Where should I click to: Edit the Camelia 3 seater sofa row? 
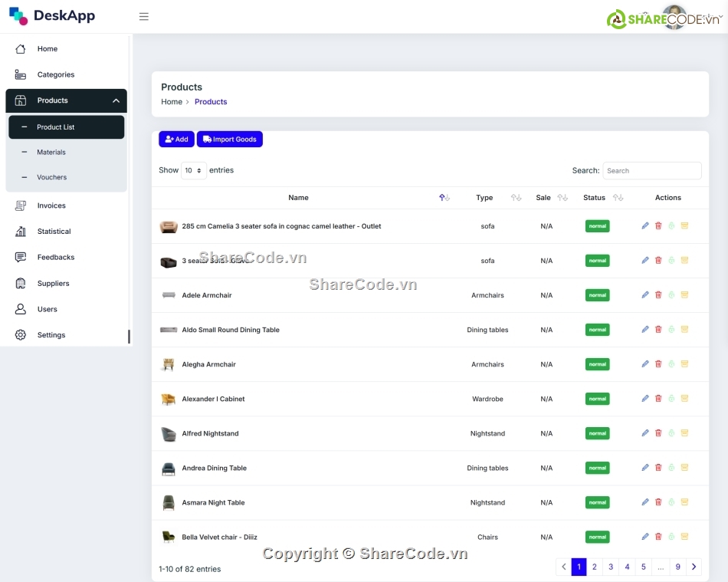(x=645, y=225)
